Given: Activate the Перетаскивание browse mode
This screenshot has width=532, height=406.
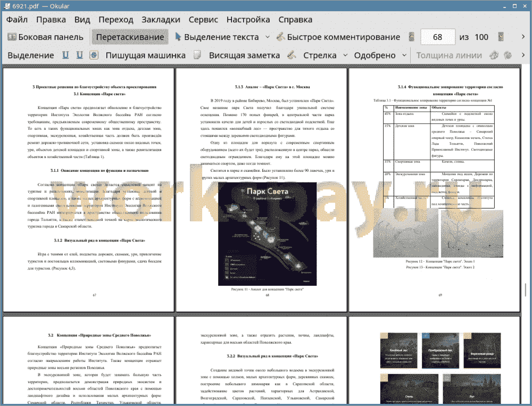Looking at the screenshot, I should click(x=130, y=37).
